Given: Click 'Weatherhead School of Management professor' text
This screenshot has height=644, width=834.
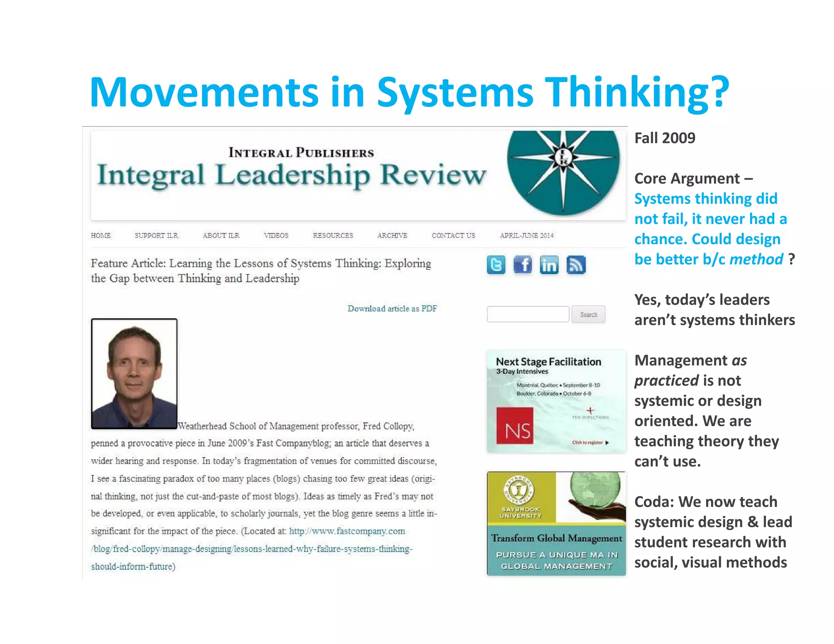Looking at the screenshot, I should pyautogui.click(x=269, y=426).
